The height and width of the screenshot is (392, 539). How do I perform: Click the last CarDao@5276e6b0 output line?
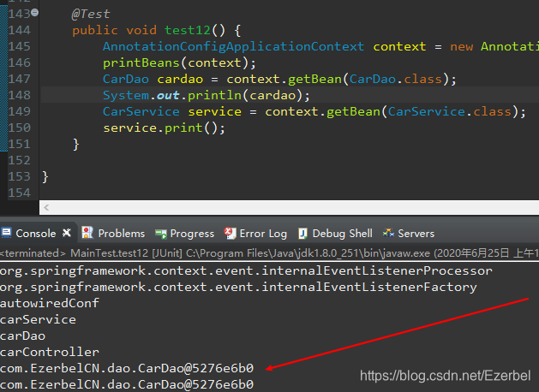click(127, 384)
